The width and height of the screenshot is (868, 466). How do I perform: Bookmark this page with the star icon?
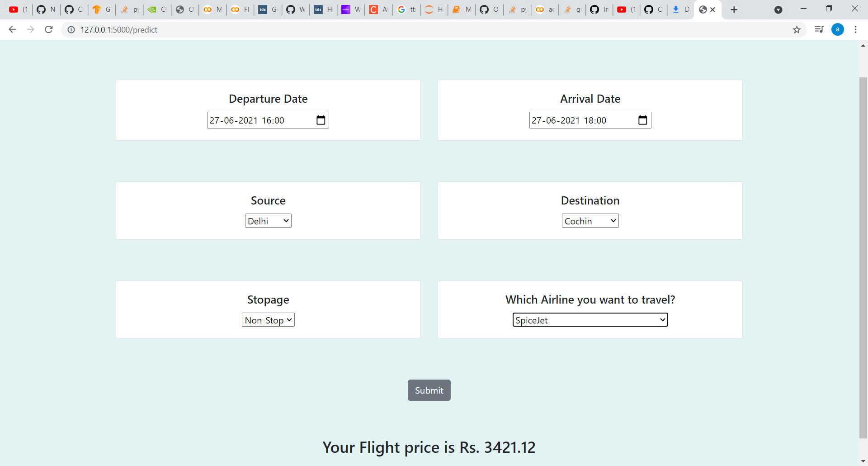coord(797,29)
